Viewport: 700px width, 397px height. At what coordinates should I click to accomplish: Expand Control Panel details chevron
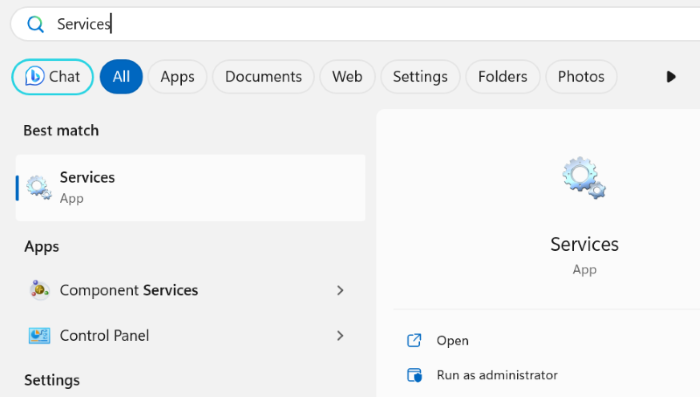click(x=340, y=336)
